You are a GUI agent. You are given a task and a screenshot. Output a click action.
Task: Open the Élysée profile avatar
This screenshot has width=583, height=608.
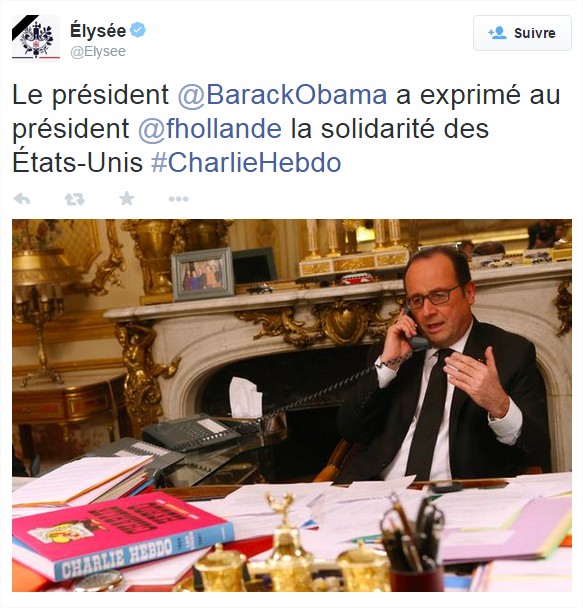tap(36, 38)
